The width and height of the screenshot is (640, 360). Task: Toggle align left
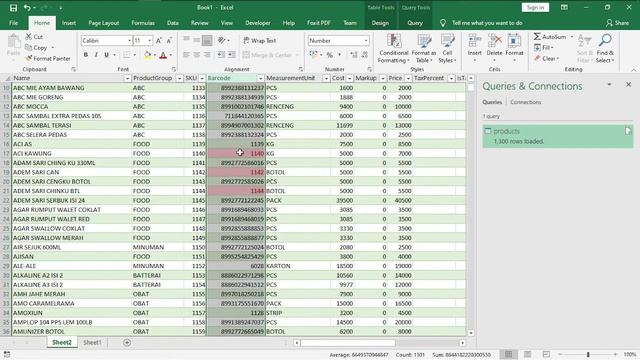click(x=187, y=55)
